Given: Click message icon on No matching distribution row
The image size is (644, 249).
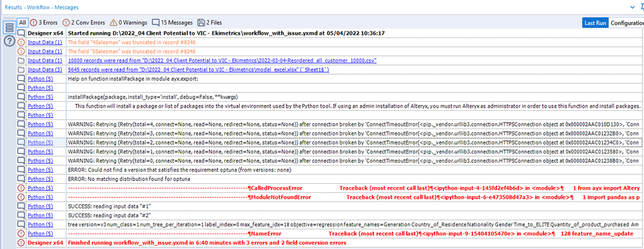Looking at the screenshot, I should 21,179.
